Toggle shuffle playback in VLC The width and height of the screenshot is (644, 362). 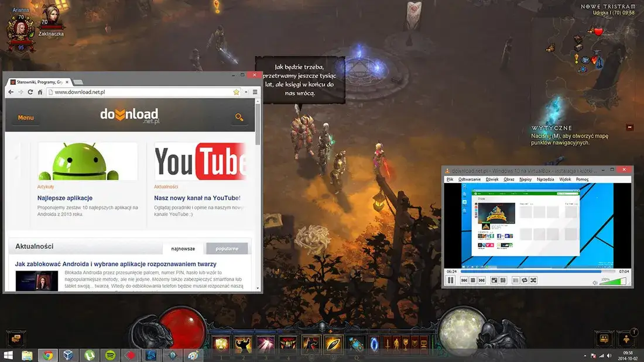click(533, 281)
